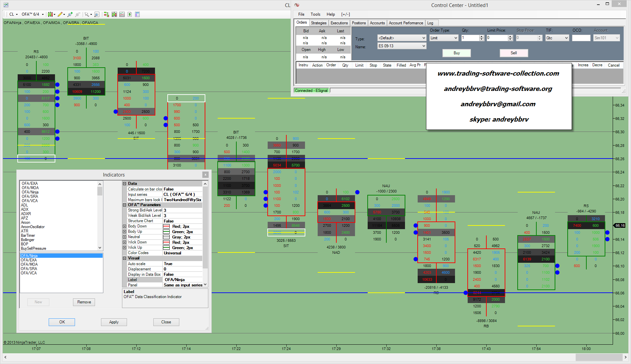Select the pencil drawing tools icon
Image resolution: width=631 pixels, height=364 pixels.
[60, 14]
